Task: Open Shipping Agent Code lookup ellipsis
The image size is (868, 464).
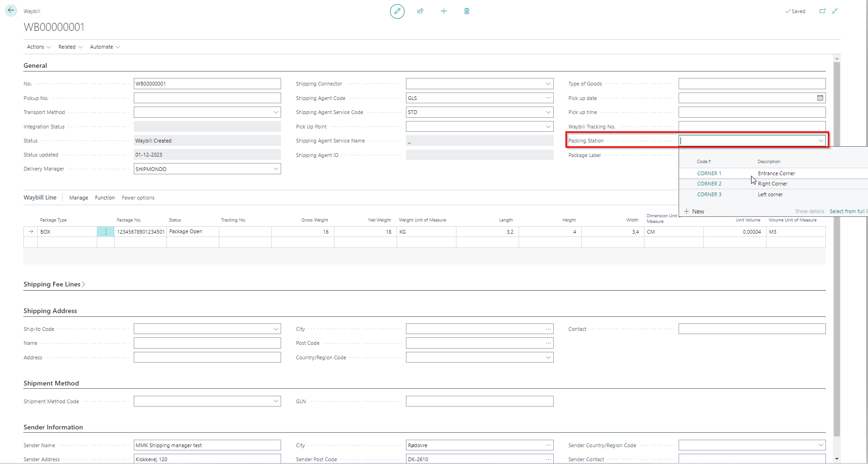Action: click(x=548, y=98)
